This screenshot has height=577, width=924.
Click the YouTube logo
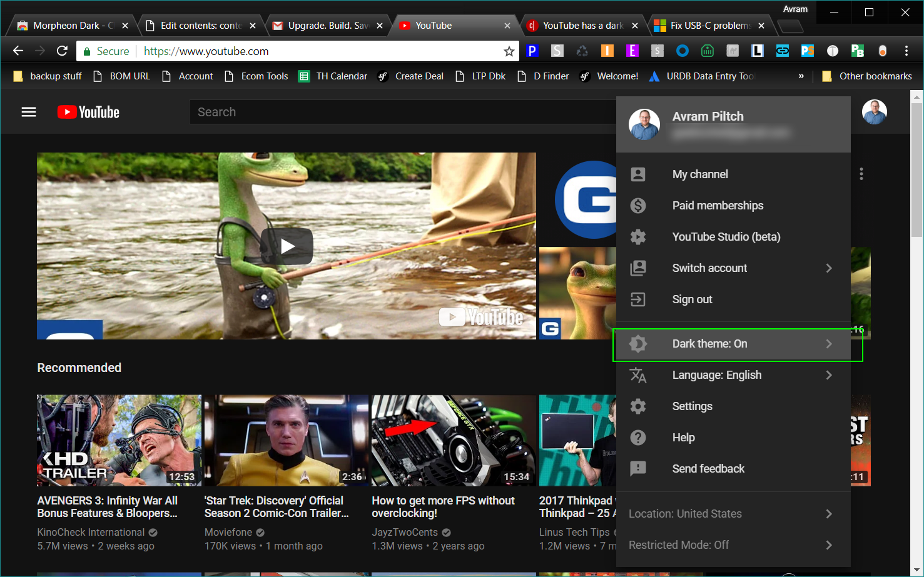(x=88, y=112)
